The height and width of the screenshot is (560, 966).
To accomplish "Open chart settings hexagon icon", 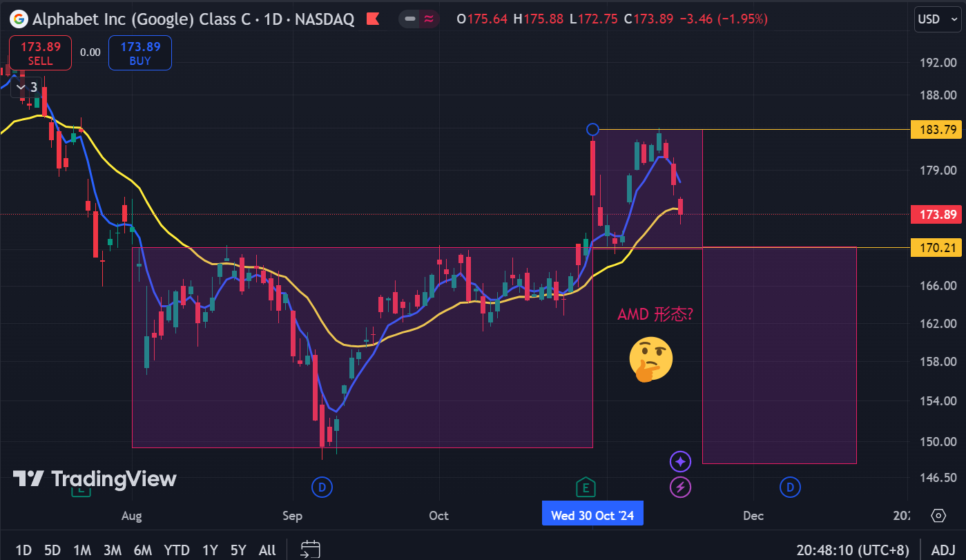I will coord(938,516).
